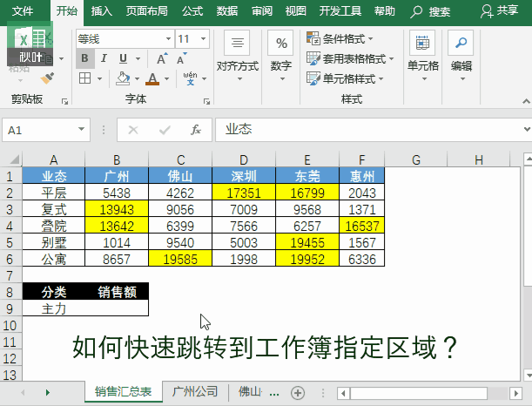
Task: Click the borders icon
Action: 84,78
